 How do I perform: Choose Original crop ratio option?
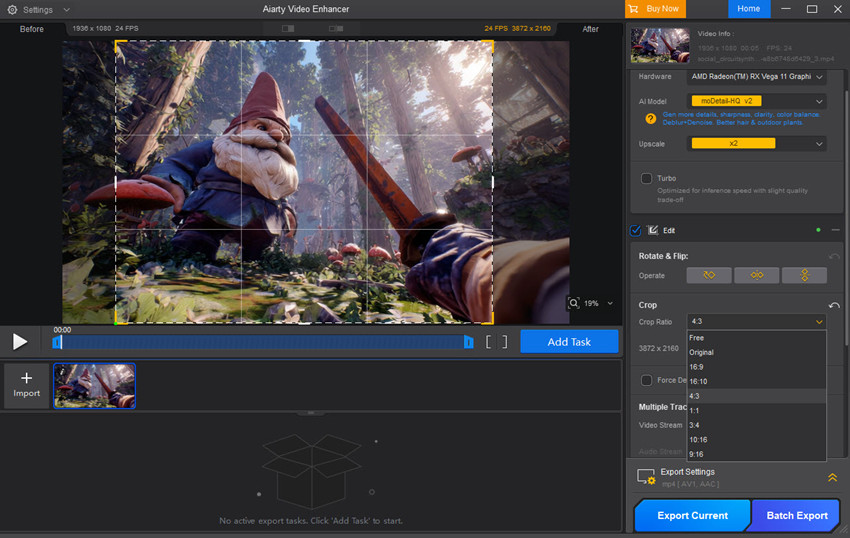[757, 353]
